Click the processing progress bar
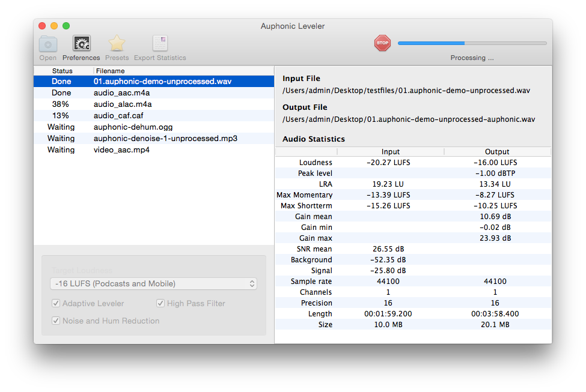The image size is (586, 392). (472, 43)
